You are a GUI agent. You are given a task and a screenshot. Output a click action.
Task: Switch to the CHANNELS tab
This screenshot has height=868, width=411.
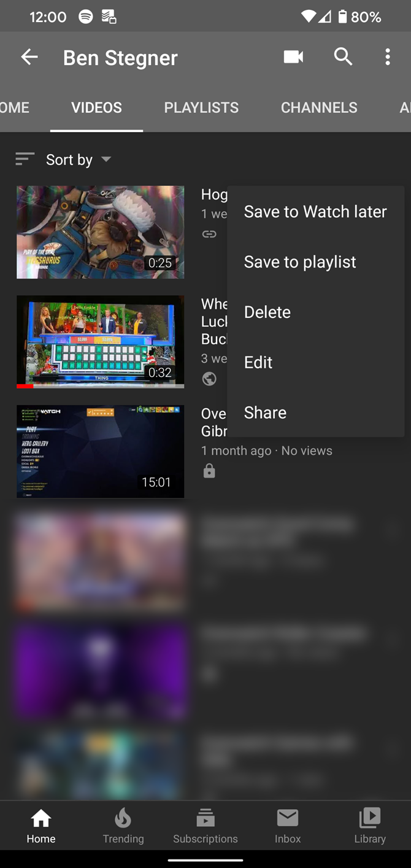click(319, 107)
